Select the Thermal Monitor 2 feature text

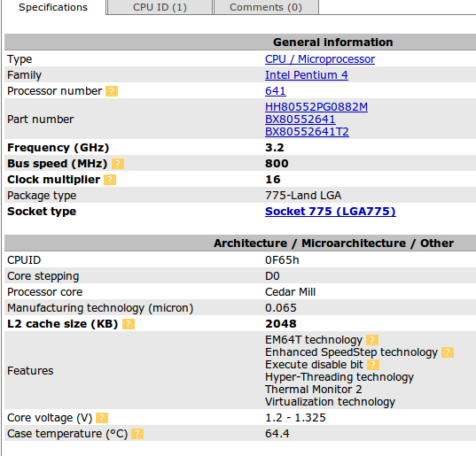click(313, 390)
